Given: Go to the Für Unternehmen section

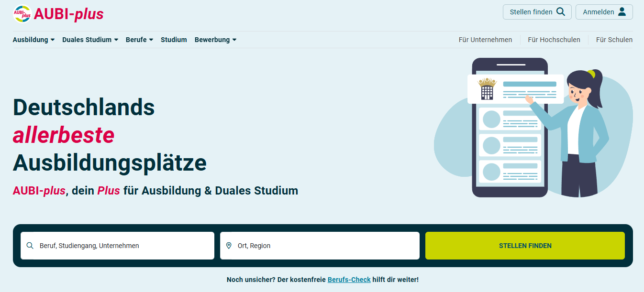Looking at the screenshot, I should (x=485, y=40).
